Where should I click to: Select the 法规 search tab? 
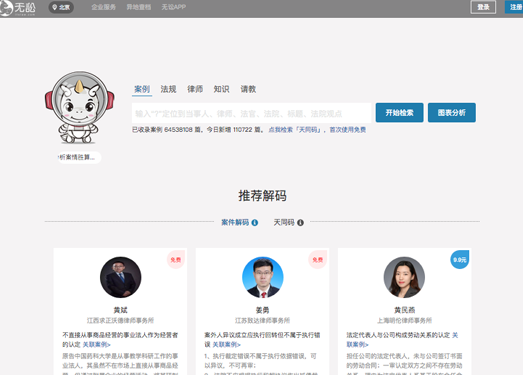pyautogui.click(x=168, y=89)
